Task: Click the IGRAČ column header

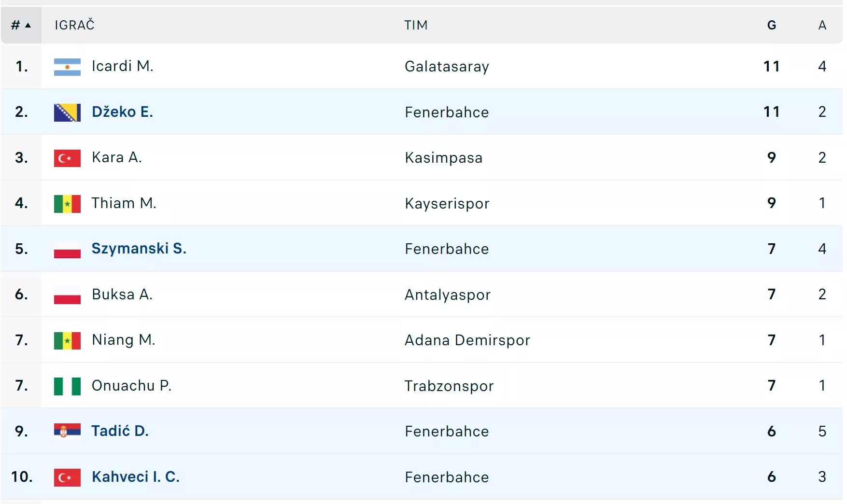Action: pyautogui.click(x=74, y=25)
